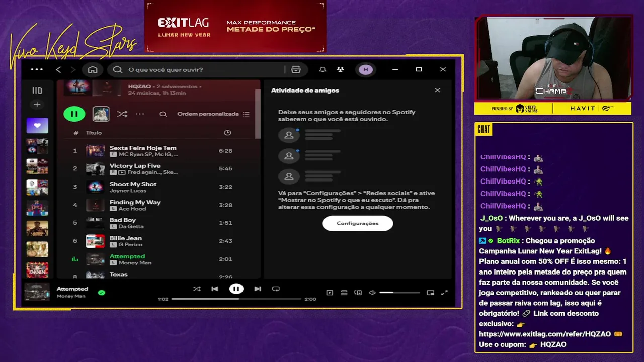Create a playlist with the plus button
This screenshot has height=362, width=644.
tap(37, 105)
